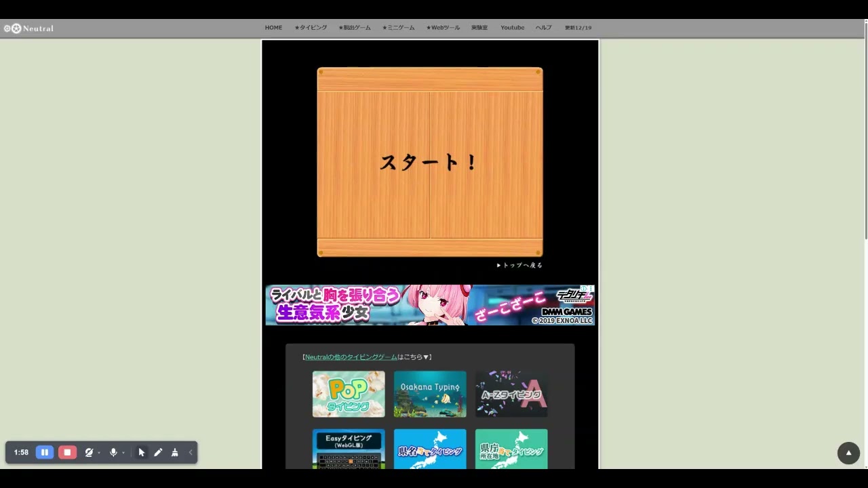Open the ★ミニゲーム menu
Image resolution: width=868 pixels, height=488 pixels.
398,28
